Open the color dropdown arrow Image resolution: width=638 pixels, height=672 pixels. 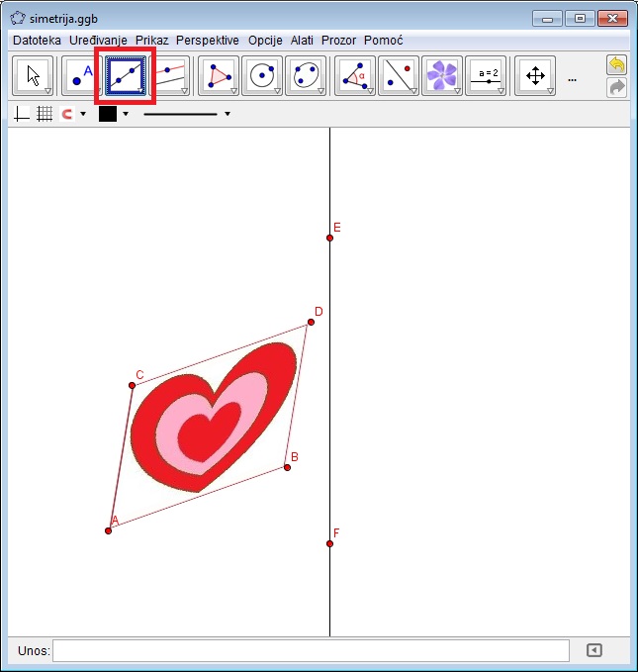126,114
